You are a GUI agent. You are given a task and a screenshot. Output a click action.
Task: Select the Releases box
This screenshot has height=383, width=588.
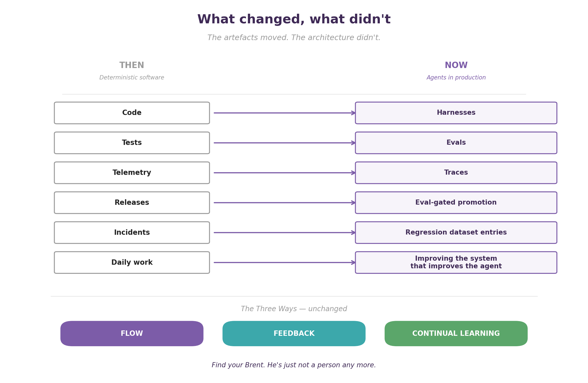click(132, 203)
